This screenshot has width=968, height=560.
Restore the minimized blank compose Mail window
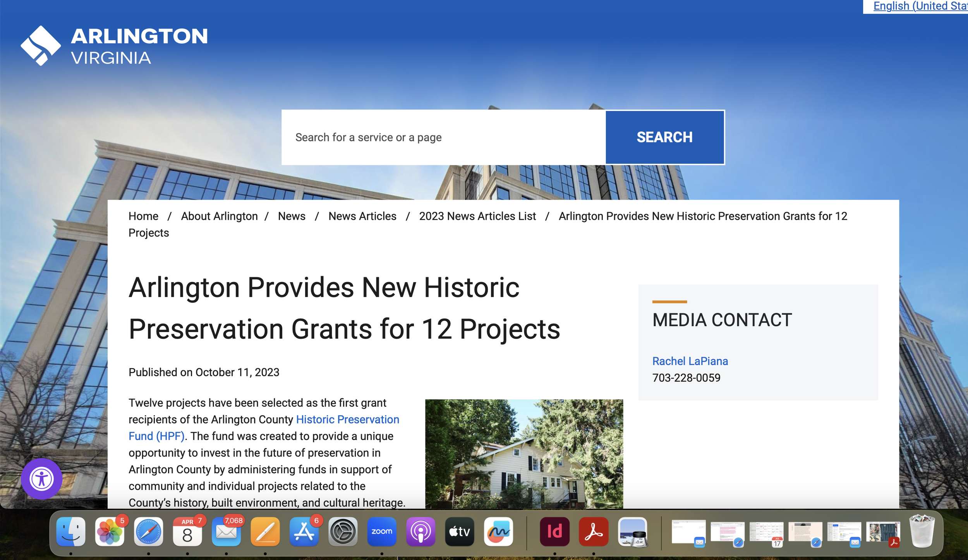click(x=688, y=532)
